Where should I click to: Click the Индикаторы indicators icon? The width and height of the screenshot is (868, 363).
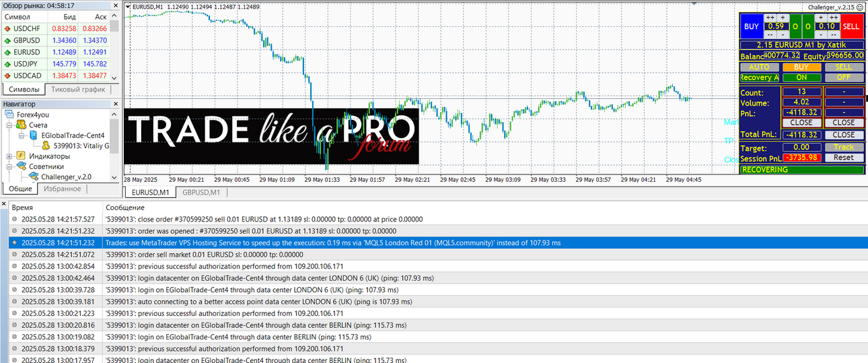[22, 156]
